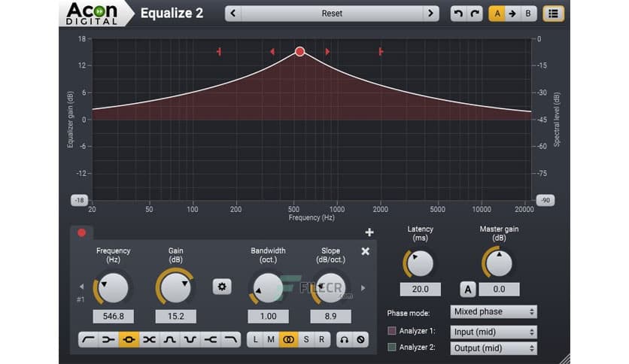
Task: Click the right outer slope marker
Action: click(381, 51)
